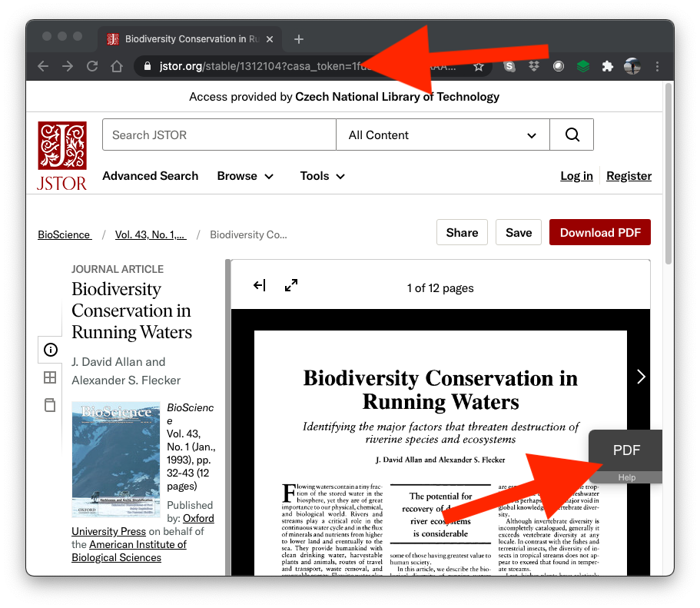700x608 pixels.
Task: Click the padlock site info icon
Action: point(148,67)
